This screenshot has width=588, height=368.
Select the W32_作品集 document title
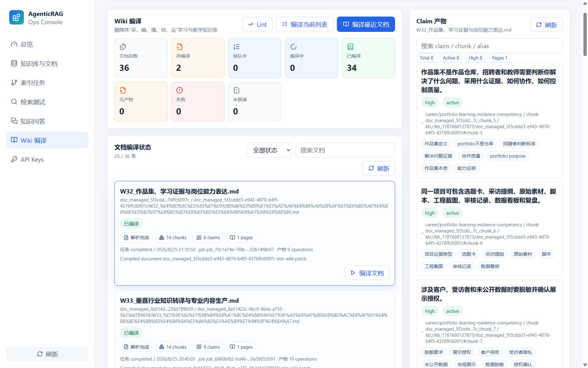(179, 191)
